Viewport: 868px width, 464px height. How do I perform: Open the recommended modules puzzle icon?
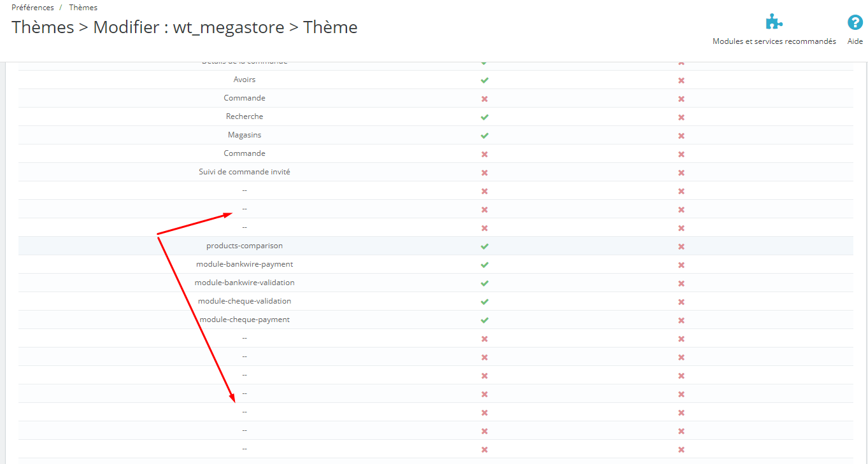774,23
